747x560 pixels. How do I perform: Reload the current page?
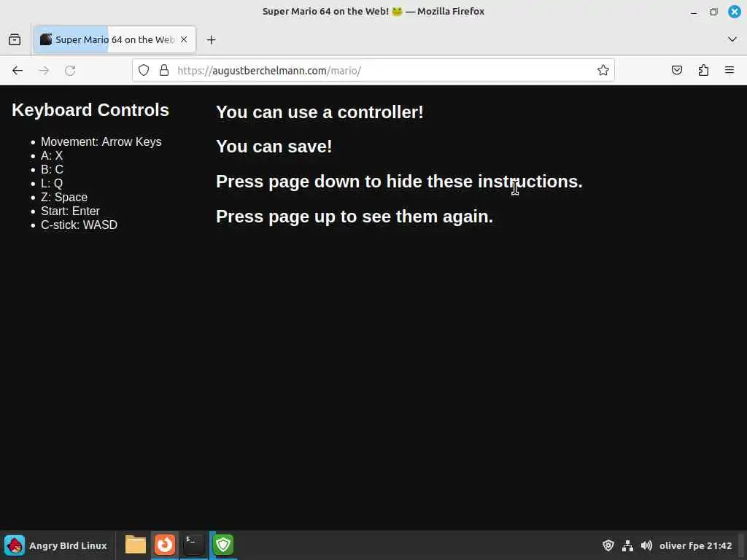(x=70, y=71)
